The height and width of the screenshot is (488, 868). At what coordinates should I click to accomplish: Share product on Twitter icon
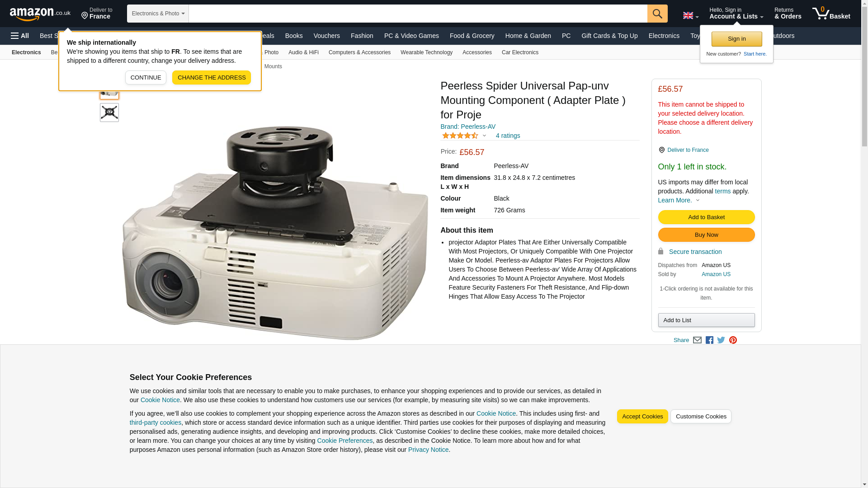(721, 340)
